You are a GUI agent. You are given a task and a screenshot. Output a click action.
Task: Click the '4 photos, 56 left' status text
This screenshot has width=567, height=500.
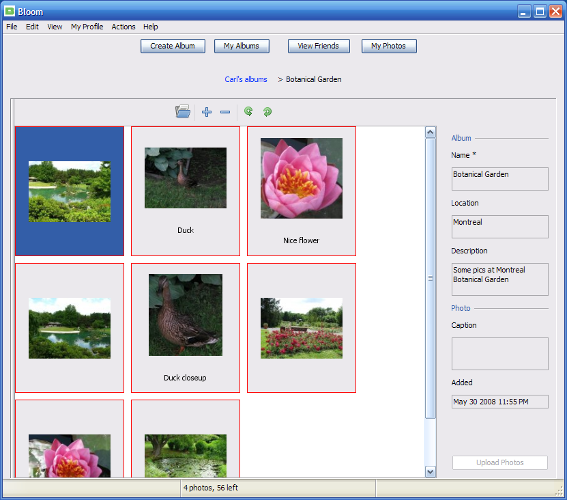click(x=210, y=488)
